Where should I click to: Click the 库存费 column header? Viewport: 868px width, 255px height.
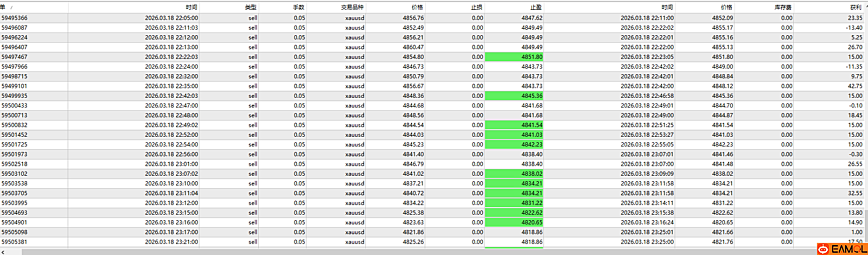click(x=783, y=7)
